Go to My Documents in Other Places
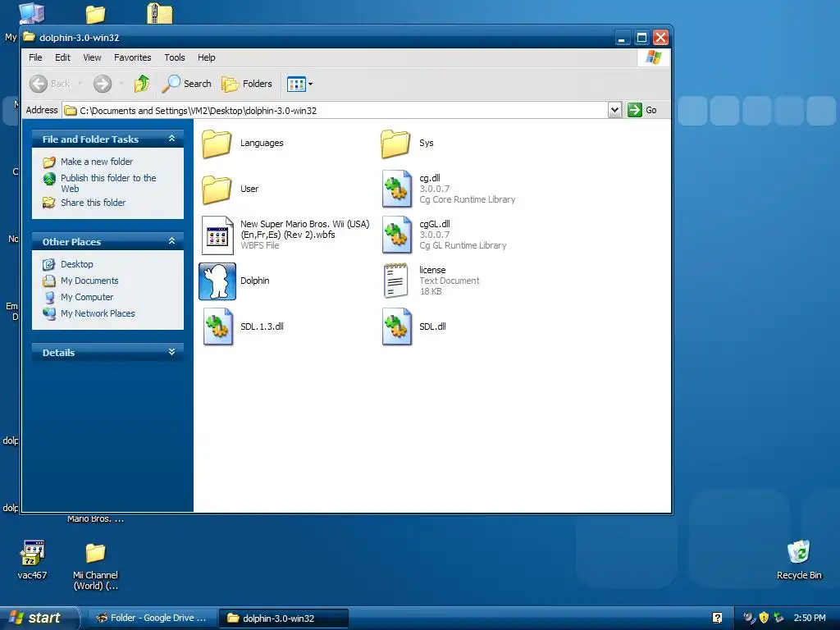840x630 pixels. 89,281
